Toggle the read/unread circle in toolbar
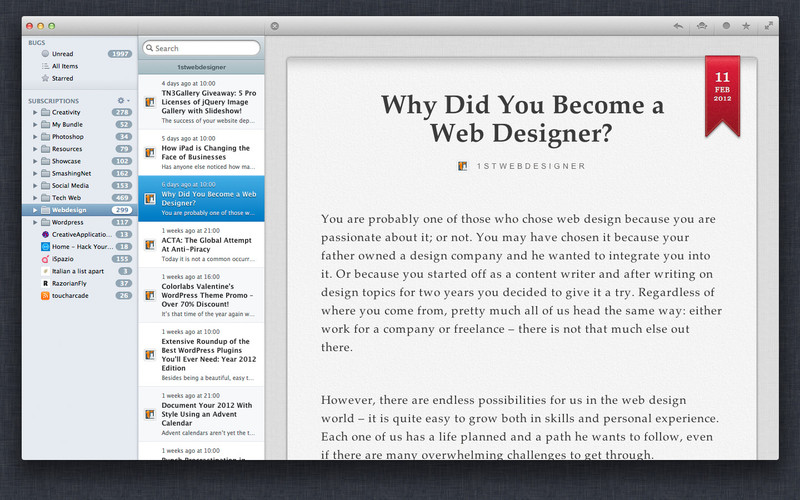 pos(724,25)
